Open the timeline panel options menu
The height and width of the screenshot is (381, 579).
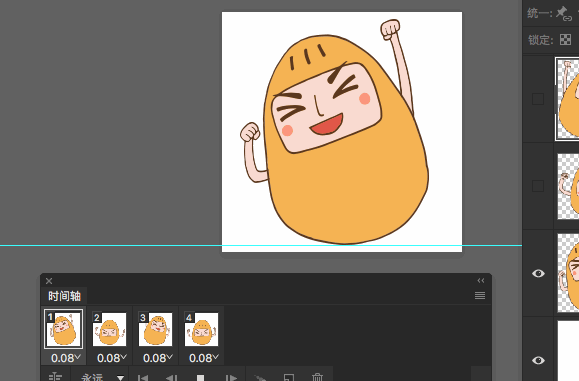pos(480,295)
